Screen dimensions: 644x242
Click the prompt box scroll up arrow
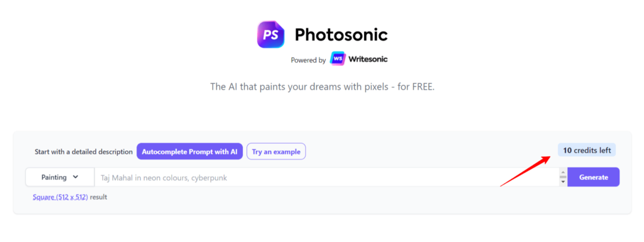click(x=563, y=173)
